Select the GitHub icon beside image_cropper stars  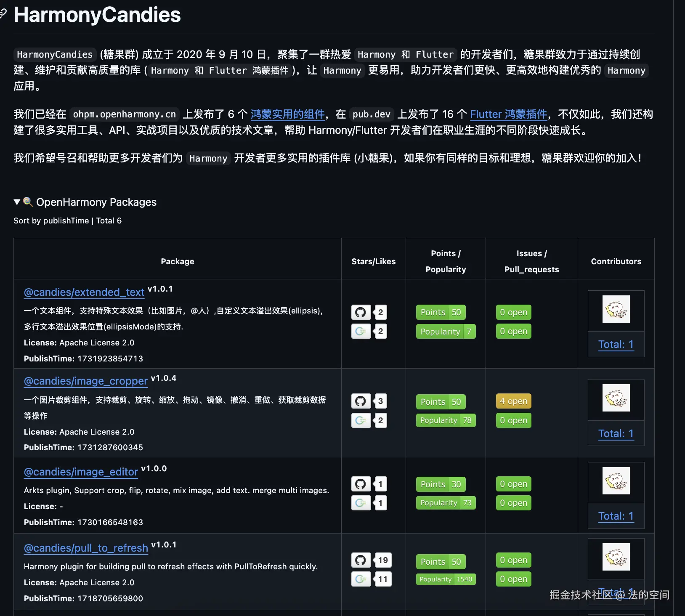point(361,401)
